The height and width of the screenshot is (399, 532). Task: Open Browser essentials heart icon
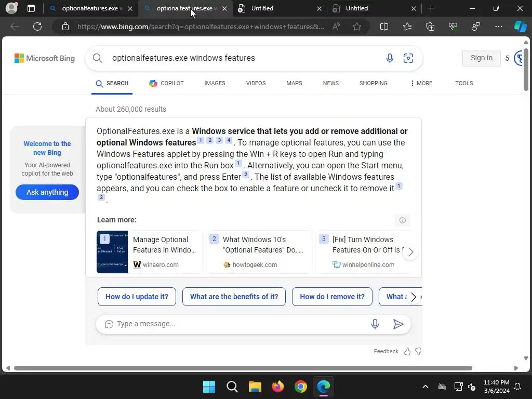pos(453,26)
